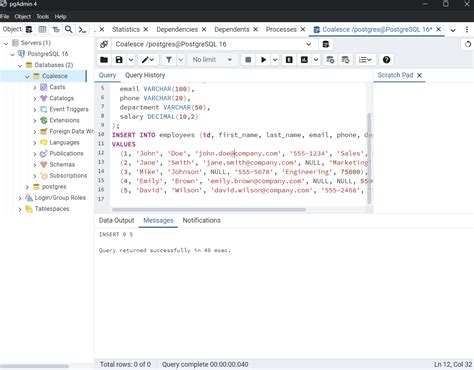
Task: Switch to the Statistics tab
Action: [126, 29]
